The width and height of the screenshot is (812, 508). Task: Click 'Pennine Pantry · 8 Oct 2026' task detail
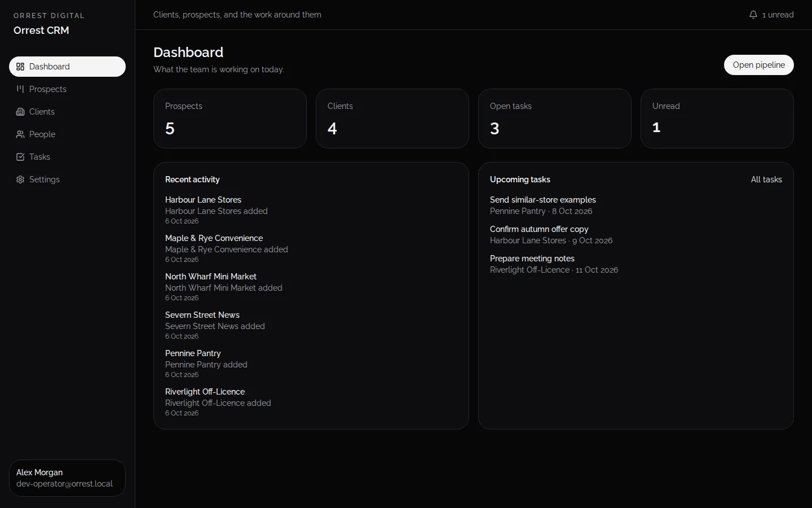click(541, 211)
